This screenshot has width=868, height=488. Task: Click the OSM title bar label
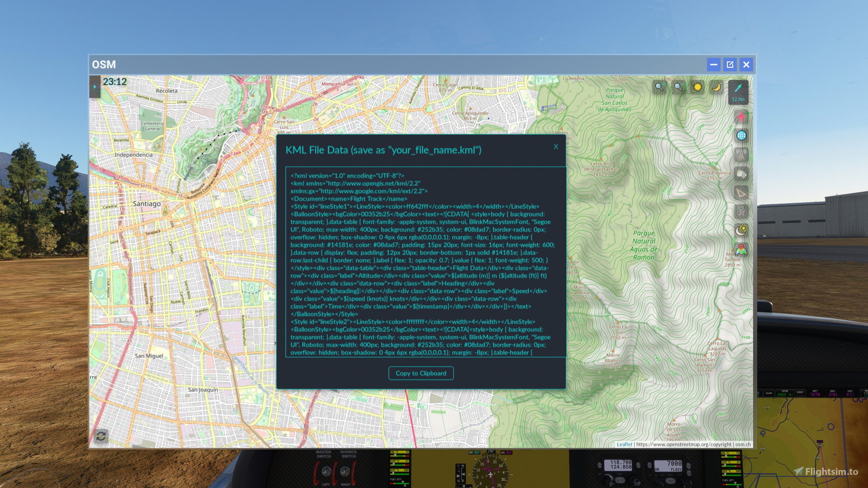(x=104, y=64)
